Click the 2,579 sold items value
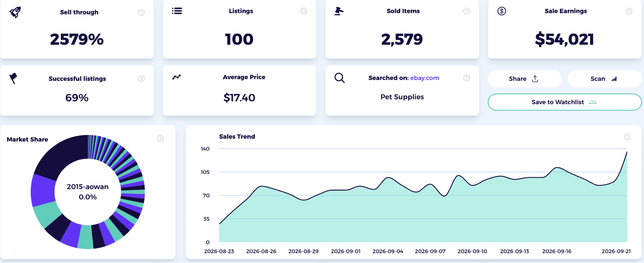The image size is (644, 263). [402, 39]
